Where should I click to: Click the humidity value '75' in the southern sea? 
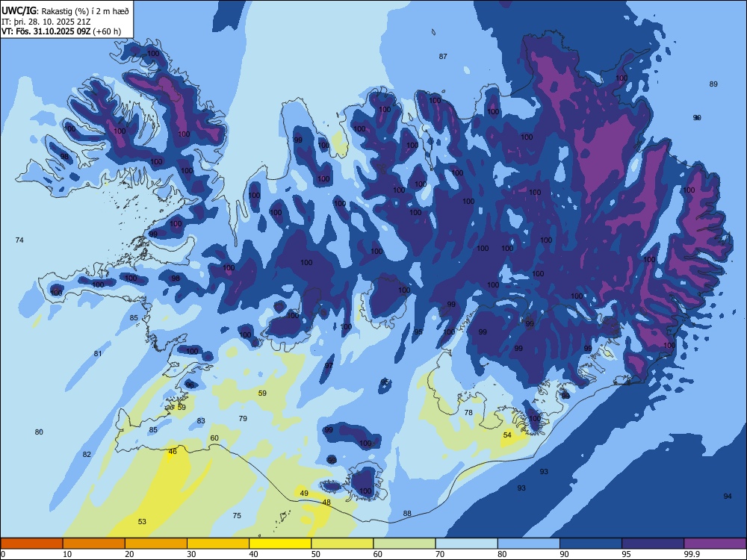click(237, 516)
